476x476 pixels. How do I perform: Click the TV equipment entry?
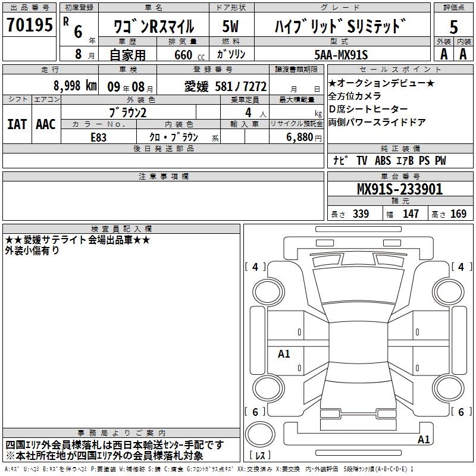[362, 161]
